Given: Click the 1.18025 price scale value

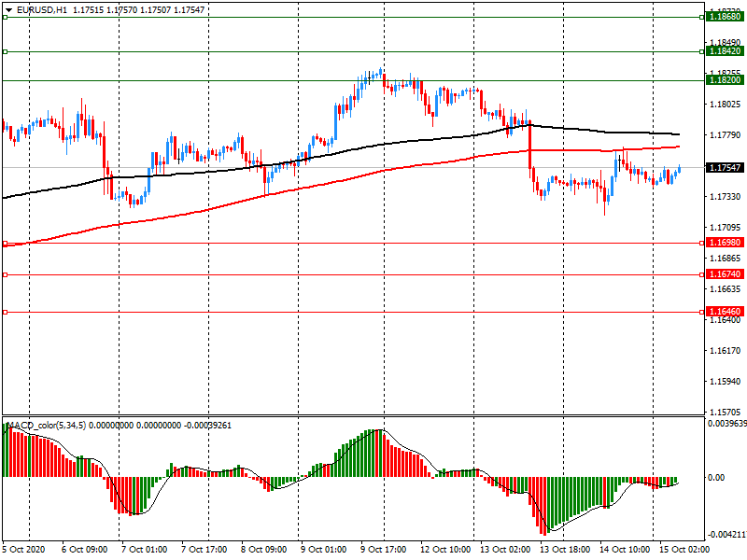Looking at the screenshot, I should pyautogui.click(x=726, y=105).
